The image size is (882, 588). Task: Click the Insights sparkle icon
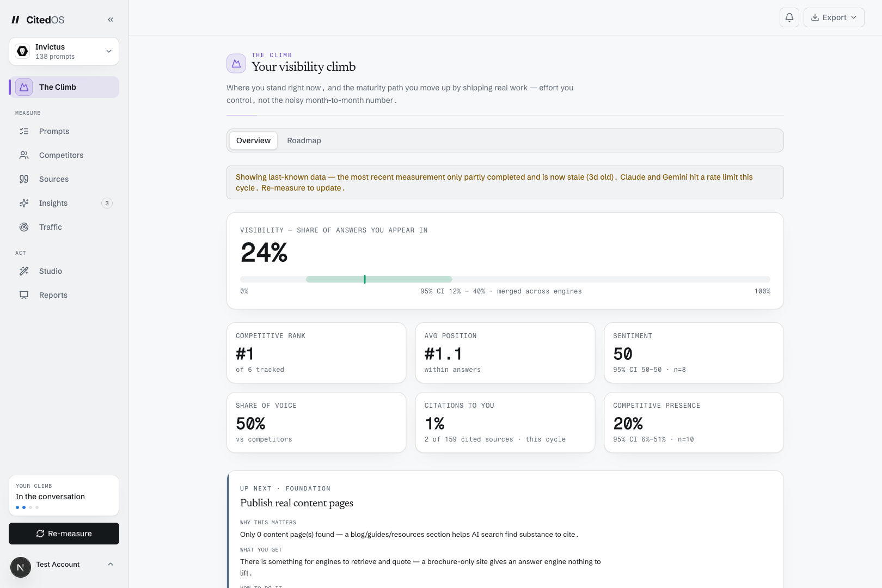pyautogui.click(x=24, y=203)
